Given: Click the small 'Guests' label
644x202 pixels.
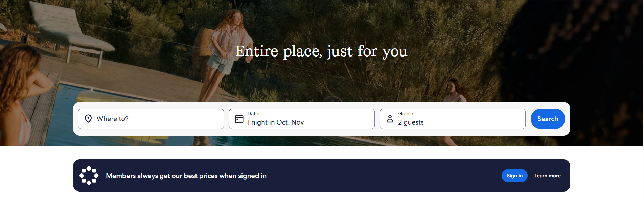Looking at the screenshot, I should pyautogui.click(x=406, y=114).
